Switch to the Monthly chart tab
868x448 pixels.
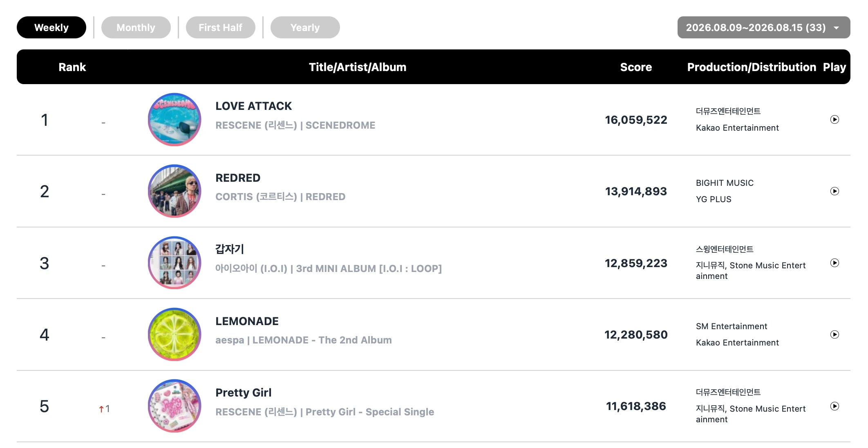[136, 27]
